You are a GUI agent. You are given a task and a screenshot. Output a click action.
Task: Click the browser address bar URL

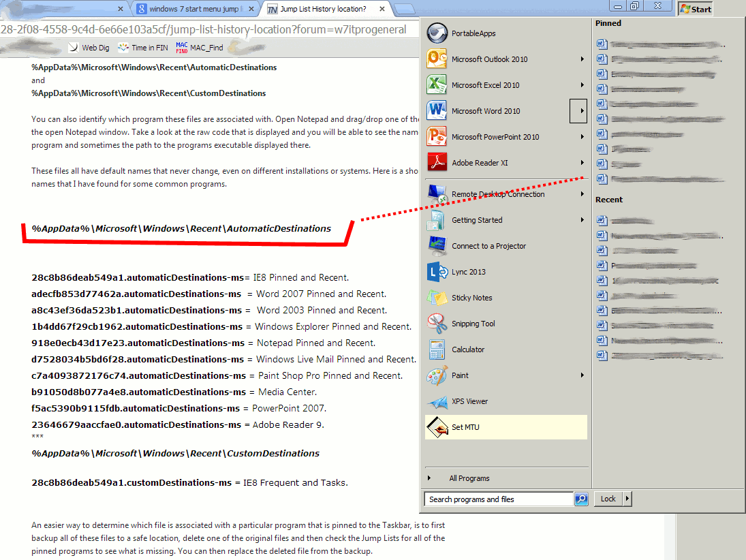point(204,29)
